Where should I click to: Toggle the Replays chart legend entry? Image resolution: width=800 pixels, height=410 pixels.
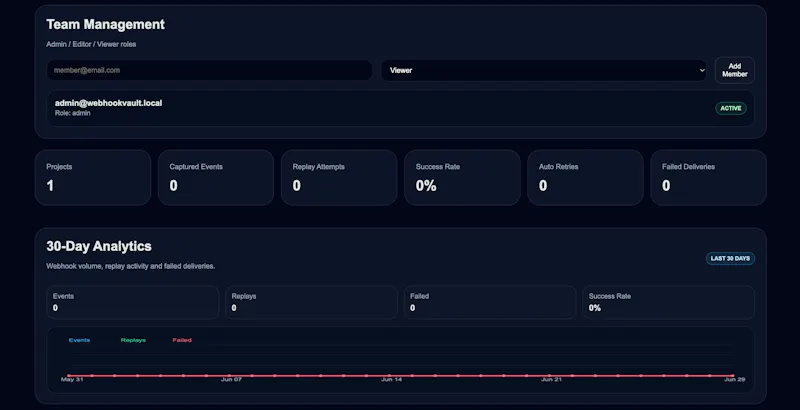click(x=133, y=340)
